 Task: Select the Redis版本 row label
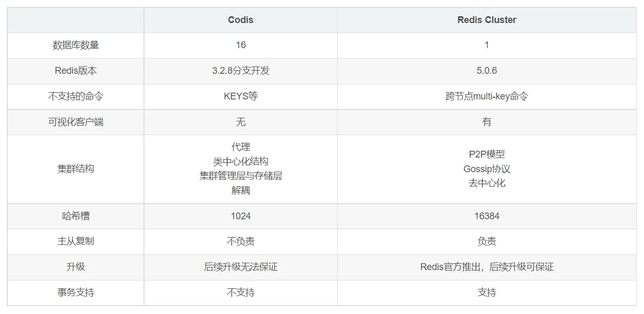tap(76, 71)
